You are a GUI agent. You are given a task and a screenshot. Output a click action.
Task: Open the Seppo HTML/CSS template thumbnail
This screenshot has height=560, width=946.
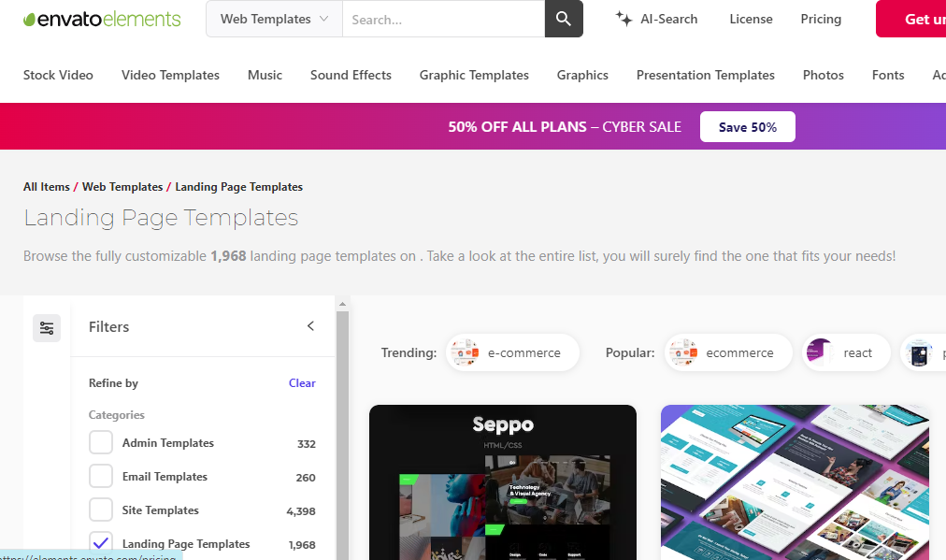click(503, 482)
